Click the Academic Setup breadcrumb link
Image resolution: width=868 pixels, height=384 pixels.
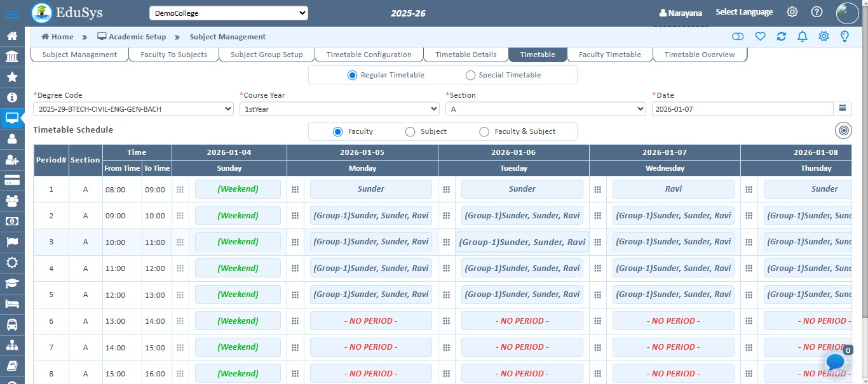pyautogui.click(x=137, y=37)
